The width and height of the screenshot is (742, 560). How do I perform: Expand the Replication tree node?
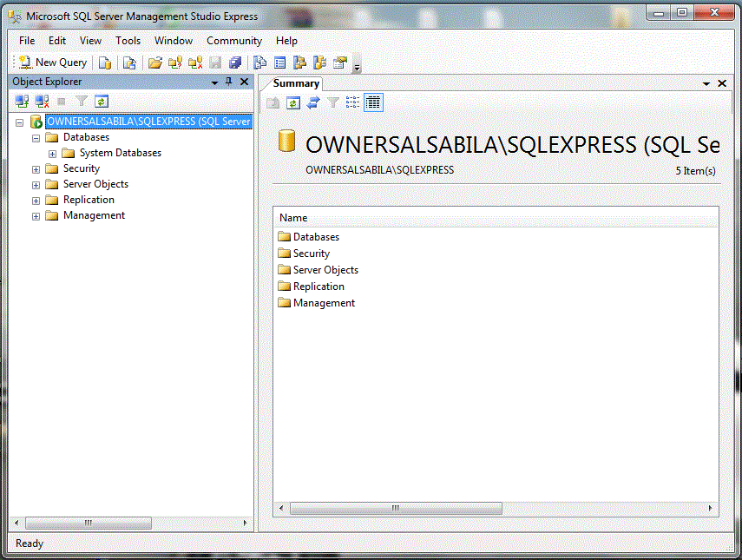[x=36, y=201]
